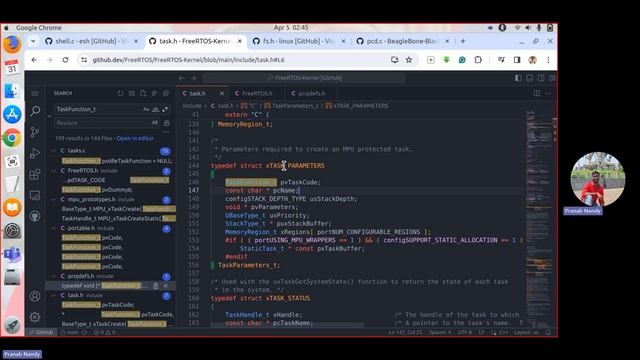Click the Chrome address bar URL
Screen dimensions: 640x360
click(188, 60)
